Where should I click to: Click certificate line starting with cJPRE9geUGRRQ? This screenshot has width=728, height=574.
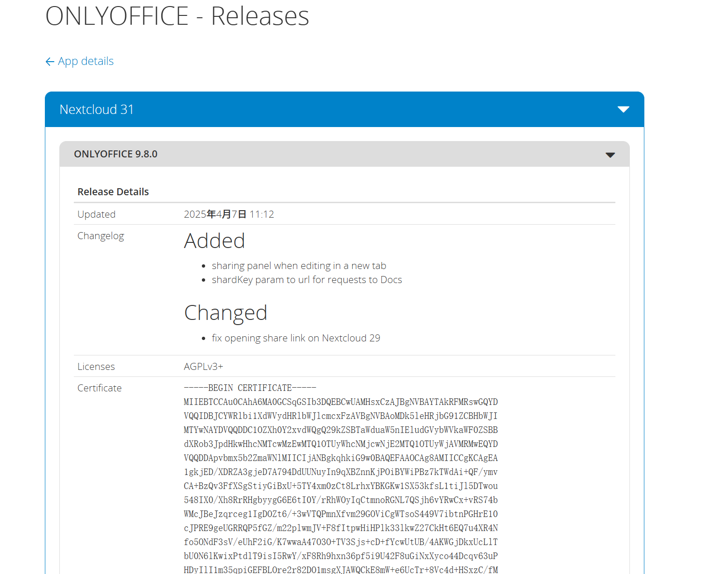coord(341,528)
